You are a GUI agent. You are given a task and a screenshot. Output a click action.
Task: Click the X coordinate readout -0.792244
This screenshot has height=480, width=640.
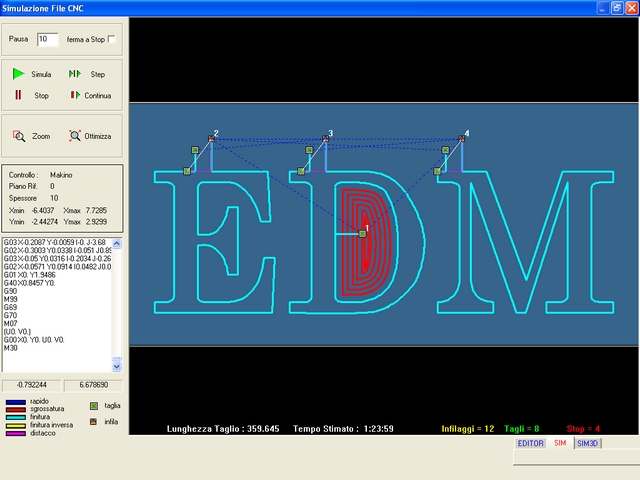click(32, 385)
